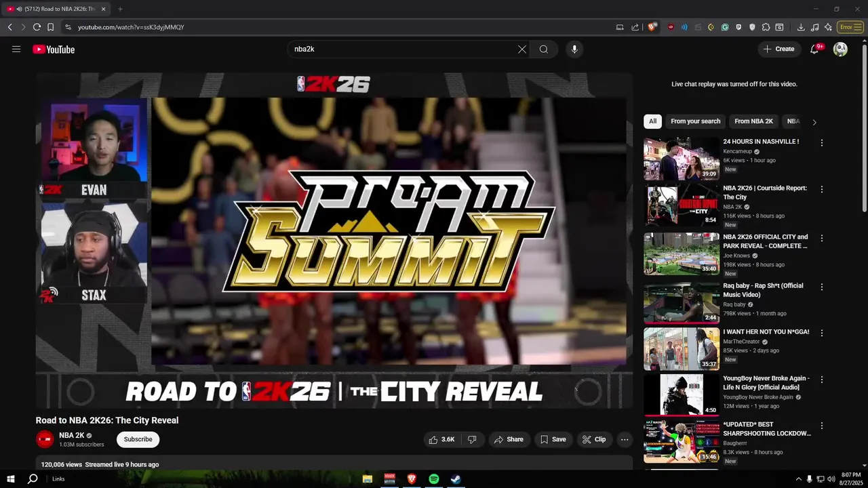Reload the page
The image size is (868, 488).
tap(37, 27)
